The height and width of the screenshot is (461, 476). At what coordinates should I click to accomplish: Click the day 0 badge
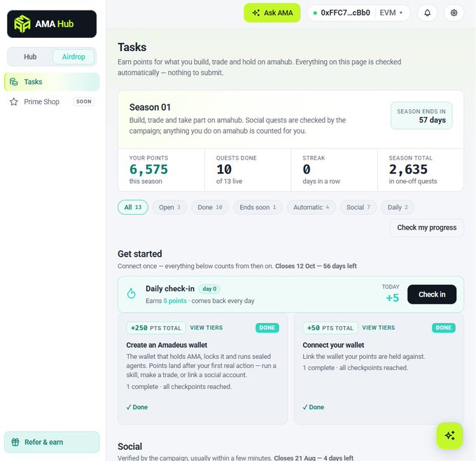pos(209,289)
